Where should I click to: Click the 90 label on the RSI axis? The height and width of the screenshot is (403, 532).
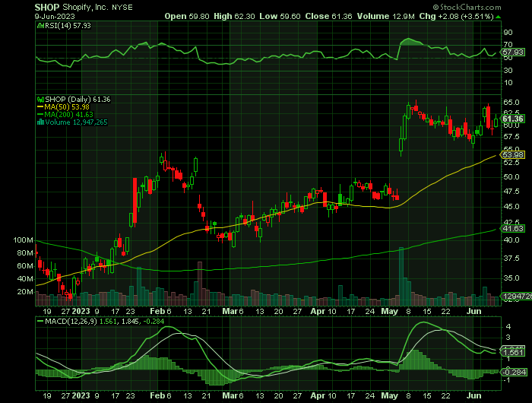(x=508, y=33)
